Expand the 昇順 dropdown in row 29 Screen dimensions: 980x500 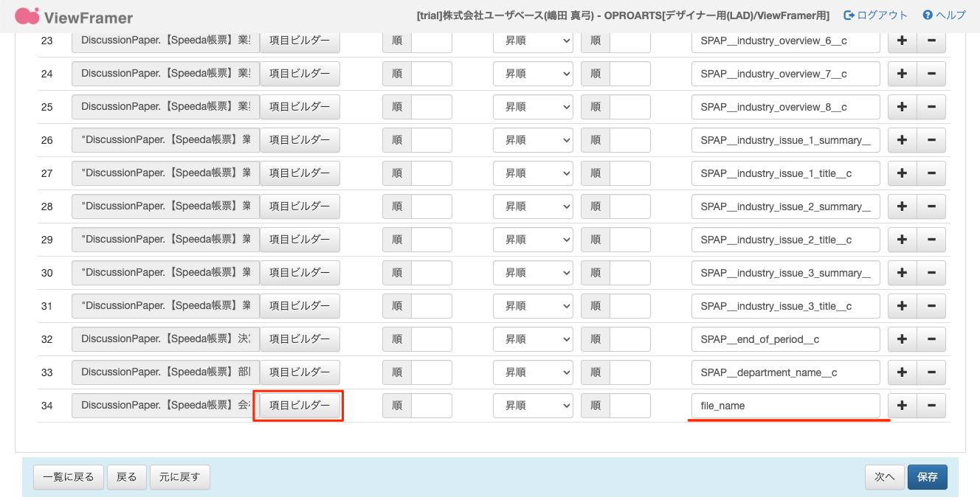point(533,240)
